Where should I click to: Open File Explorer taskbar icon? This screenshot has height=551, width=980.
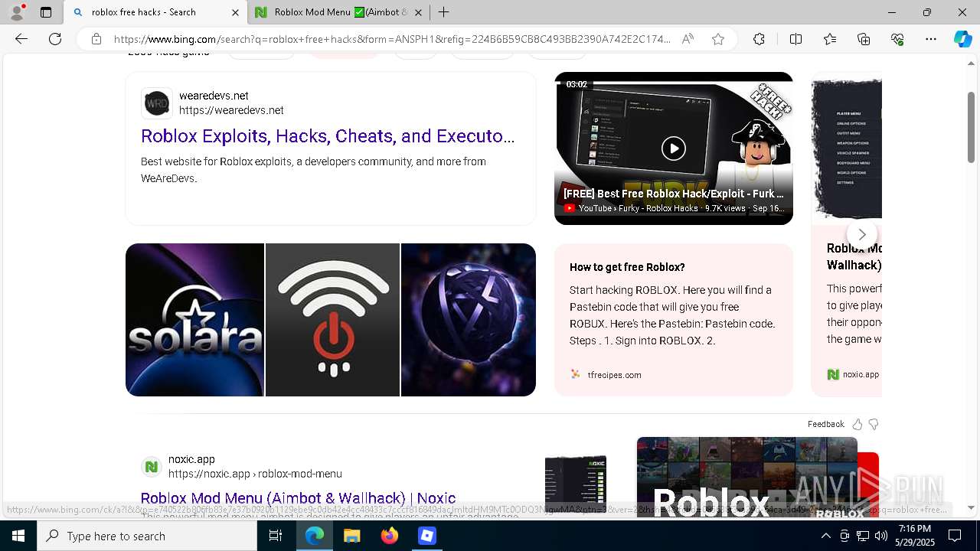(351, 536)
